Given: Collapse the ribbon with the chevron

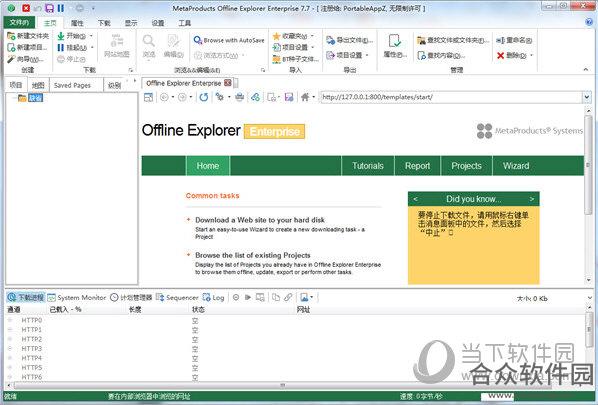Looking at the screenshot, I should click(586, 69).
